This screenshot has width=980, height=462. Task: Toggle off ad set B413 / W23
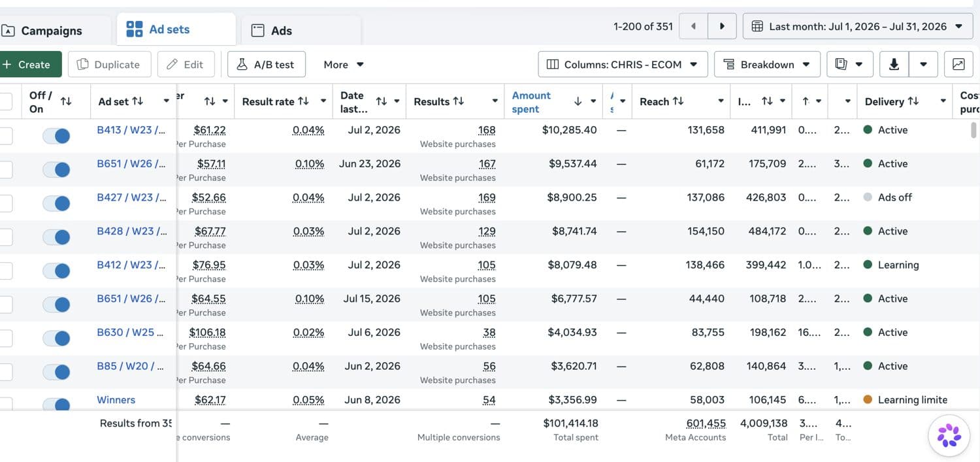coord(56,136)
